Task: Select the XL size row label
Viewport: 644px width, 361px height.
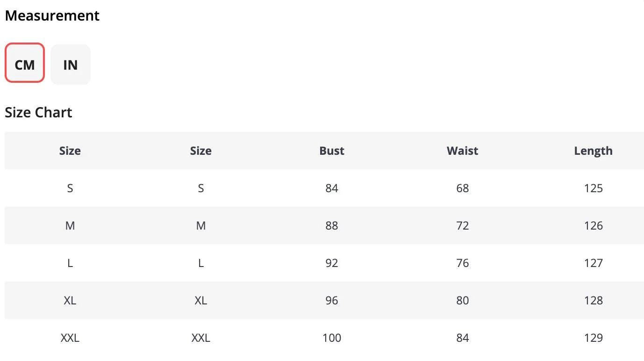Action: [70, 300]
